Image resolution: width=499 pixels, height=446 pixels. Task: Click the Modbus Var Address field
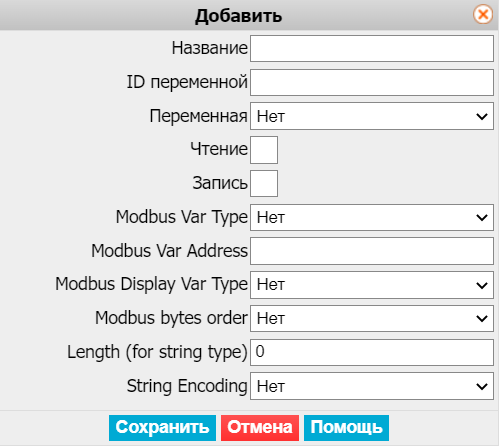pyautogui.click(x=372, y=251)
